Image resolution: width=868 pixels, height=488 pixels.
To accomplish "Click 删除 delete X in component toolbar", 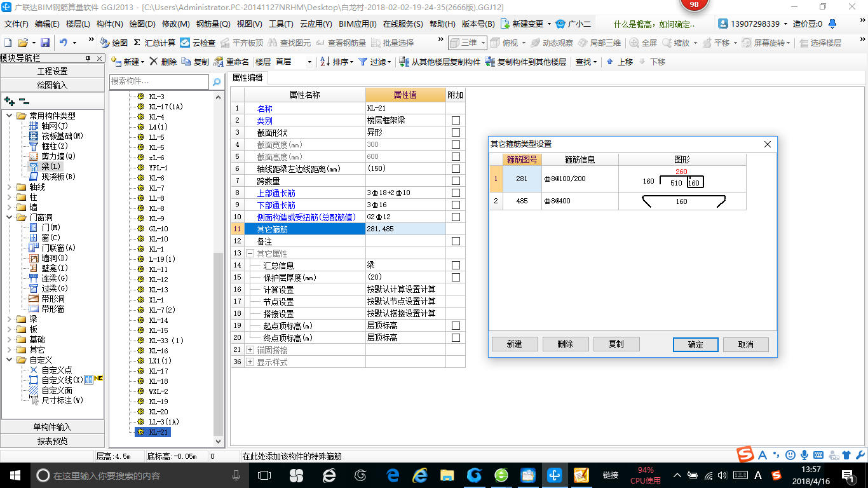I will tap(163, 62).
